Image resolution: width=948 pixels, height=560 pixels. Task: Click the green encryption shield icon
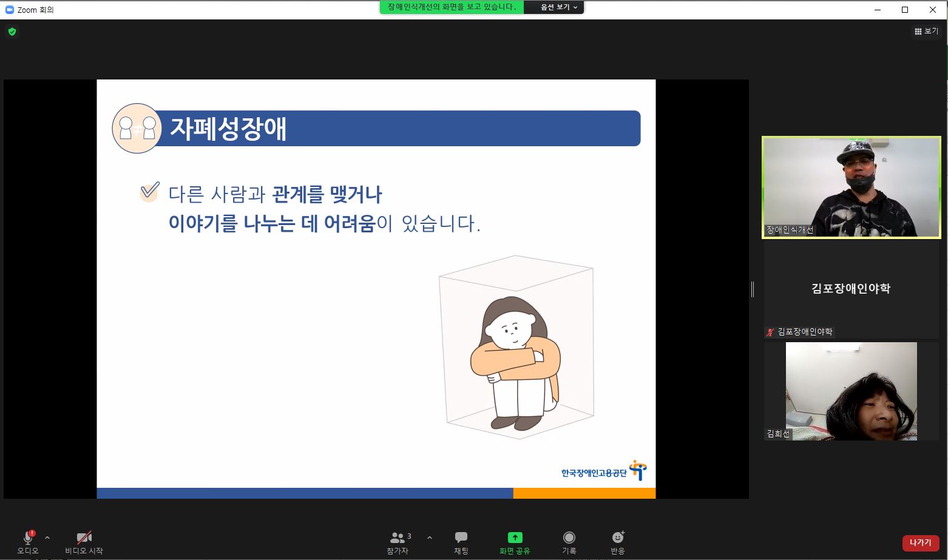click(x=12, y=32)
